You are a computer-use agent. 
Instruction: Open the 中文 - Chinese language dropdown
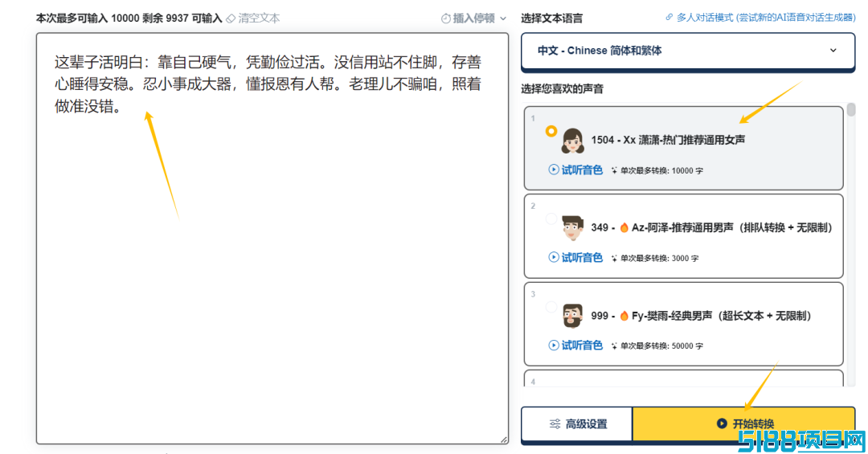click(x=687, y=51)
